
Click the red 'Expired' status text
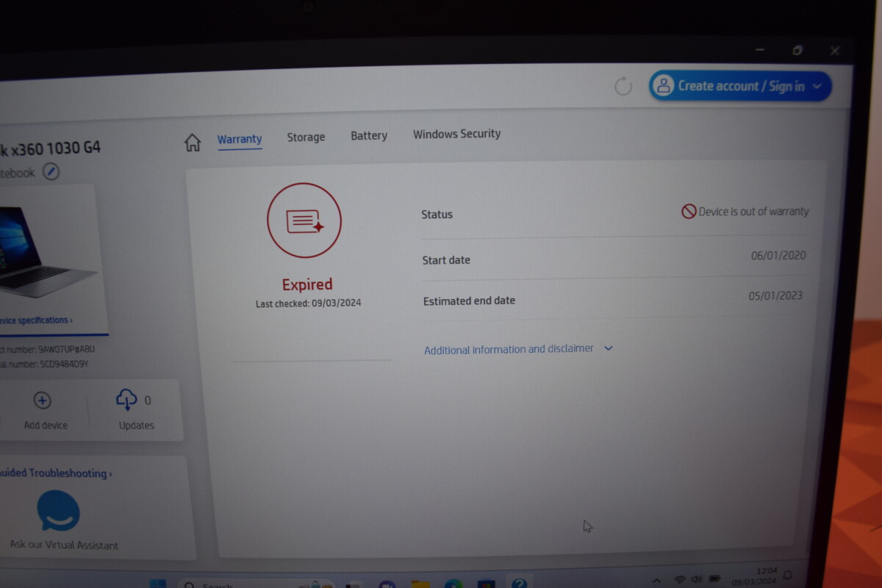tap(307, 284)
